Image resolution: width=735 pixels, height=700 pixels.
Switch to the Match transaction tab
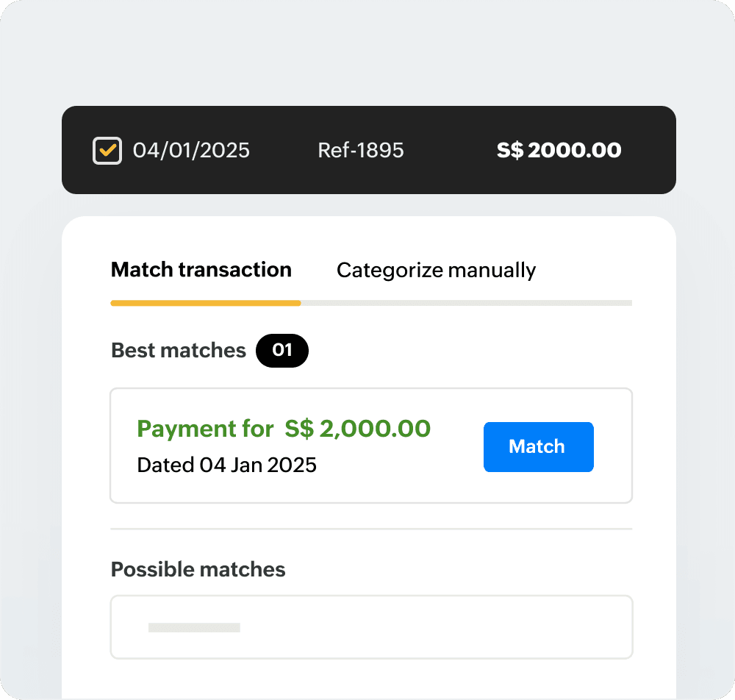coord(201,270)
